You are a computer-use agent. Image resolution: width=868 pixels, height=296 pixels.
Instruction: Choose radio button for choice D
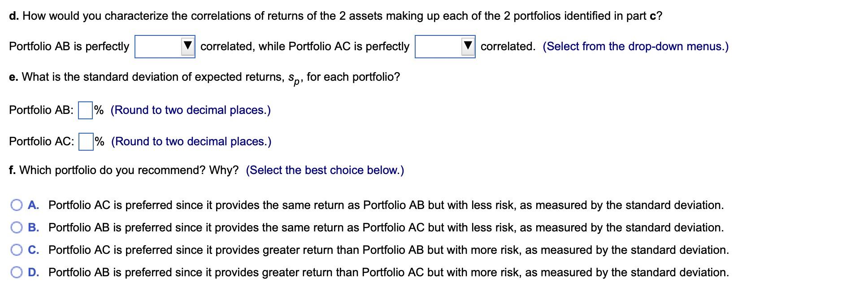pos(17,273)
